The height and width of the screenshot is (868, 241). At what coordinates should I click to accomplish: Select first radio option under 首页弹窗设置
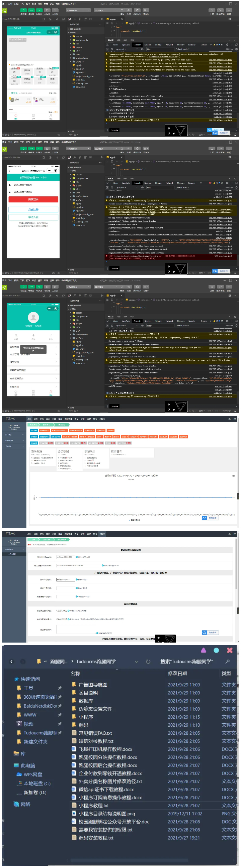coord(57,610)
